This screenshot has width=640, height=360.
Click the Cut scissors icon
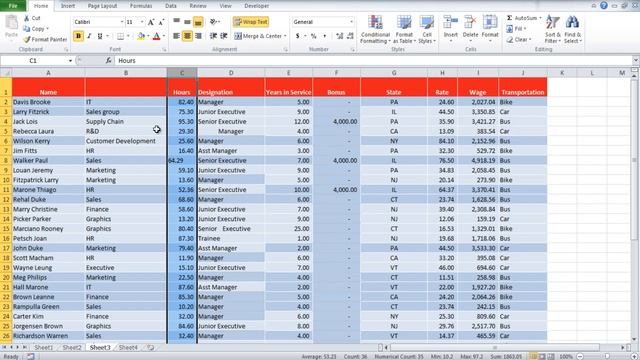pos(27,18)
